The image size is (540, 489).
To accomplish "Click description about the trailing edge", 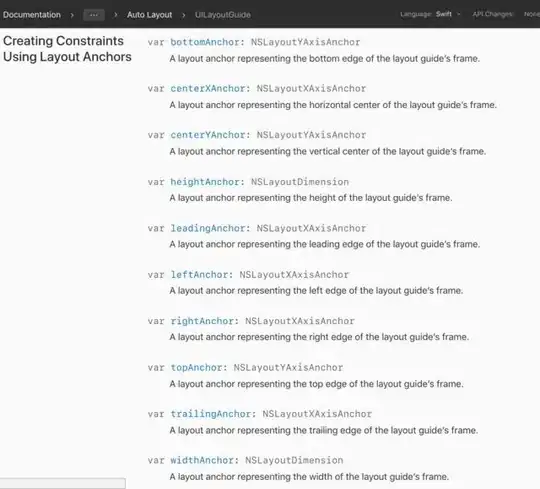I will coord(323,430).
